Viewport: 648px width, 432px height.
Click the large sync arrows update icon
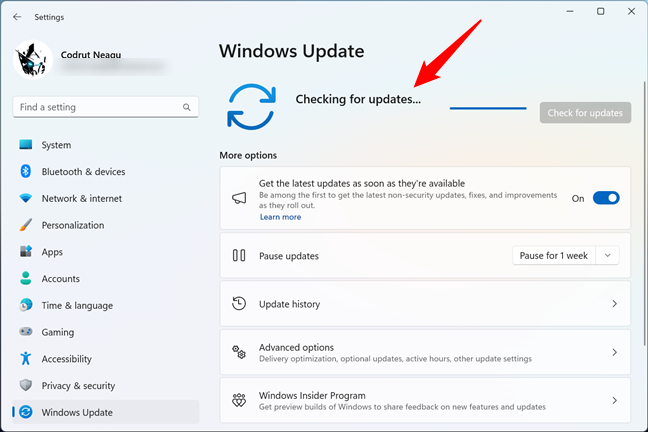click(251, 107)
